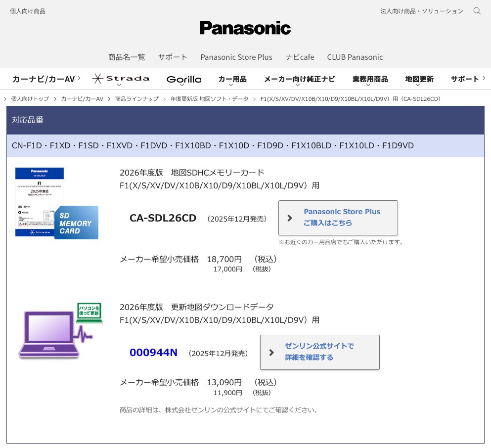Expand the カー用品 dropdown
Image resolution: width=491 pixels, height=448 pixels.
[232, 80]
